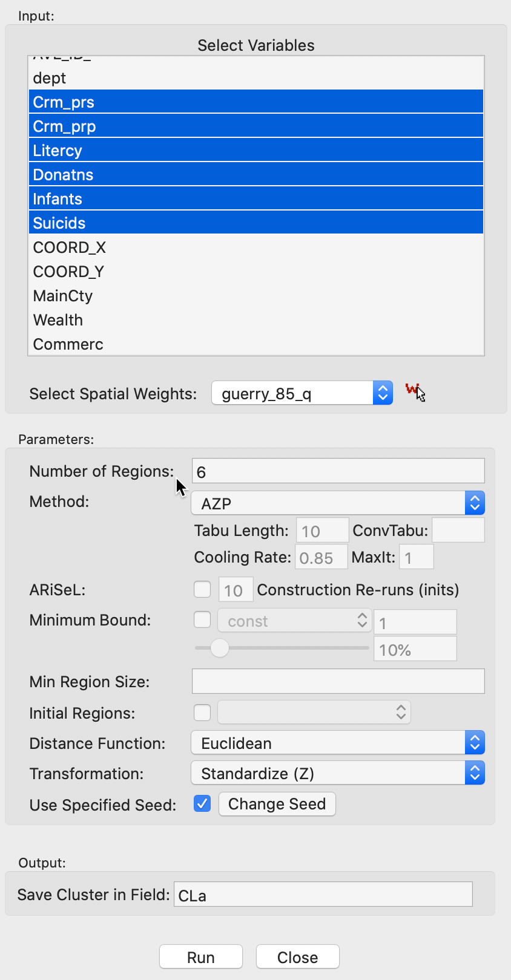Select the Commerc variable

[x=256, y=344]
